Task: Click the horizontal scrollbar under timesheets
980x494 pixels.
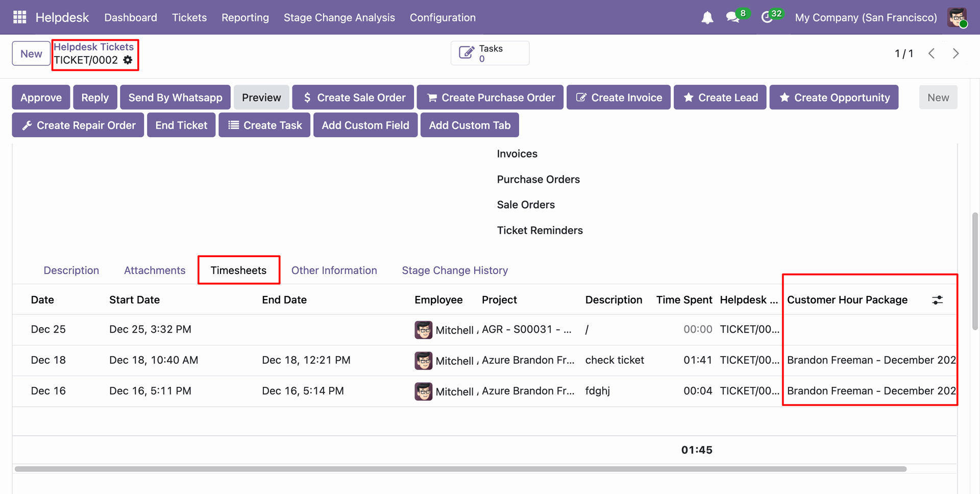Action: click(x=459, y=469)
